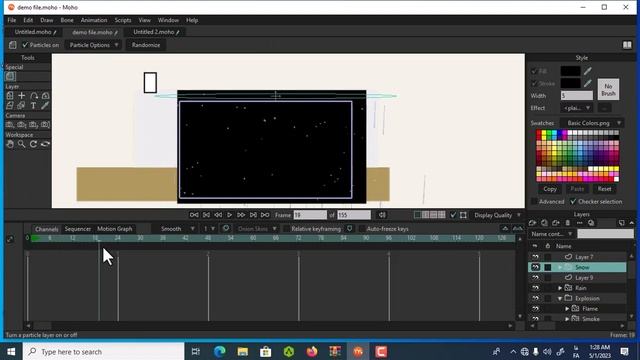This screenshot has height=360, width=640.
Task: Click the Reset style button
Action: click(x=604, y=189)
